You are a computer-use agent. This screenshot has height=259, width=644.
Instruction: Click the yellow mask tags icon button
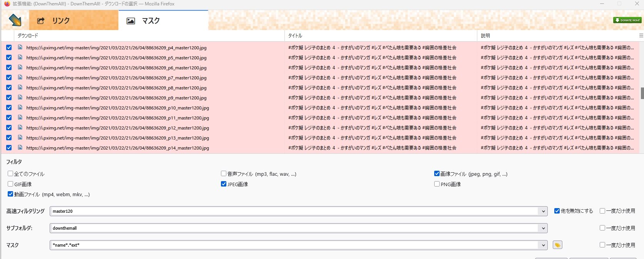pyautogui.click(x=557, y=245)
